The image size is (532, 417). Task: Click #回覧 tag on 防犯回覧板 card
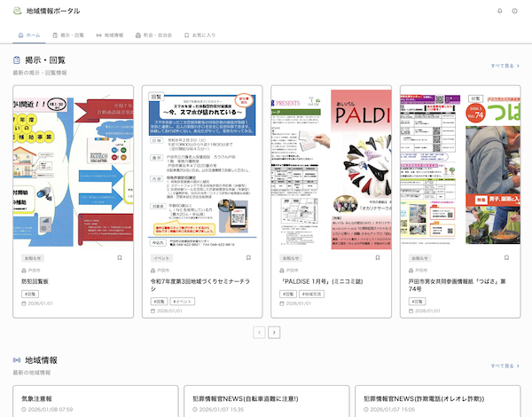point(30,294)
